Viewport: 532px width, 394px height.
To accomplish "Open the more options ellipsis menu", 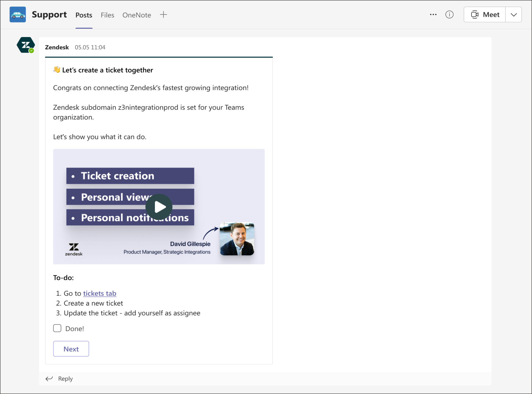I will (433, 14).
